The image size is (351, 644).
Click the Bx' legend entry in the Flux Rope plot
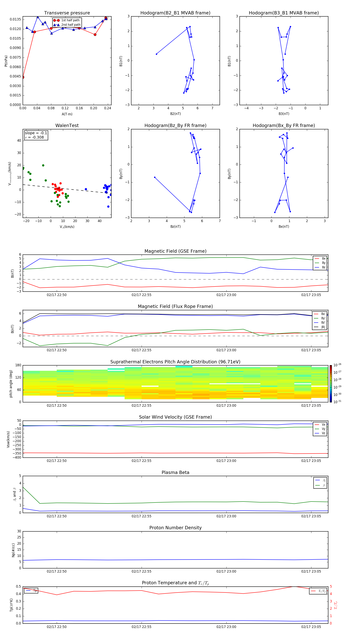pos(320,314)
